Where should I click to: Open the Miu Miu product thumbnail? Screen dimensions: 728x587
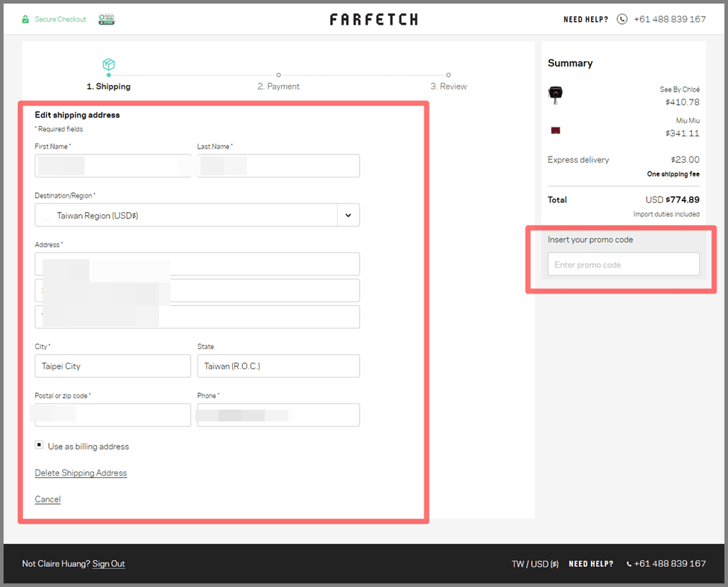pyautogui.click(x=555, y=131)
